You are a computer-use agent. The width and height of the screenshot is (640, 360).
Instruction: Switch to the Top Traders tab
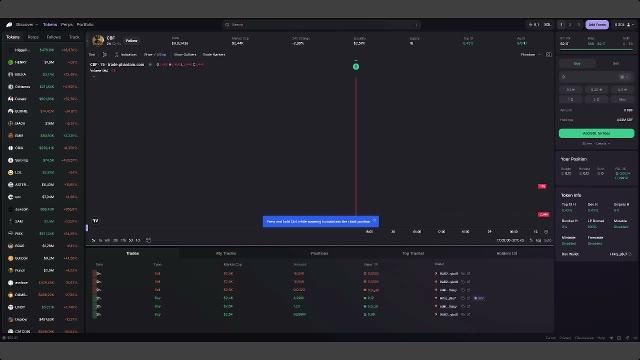click(x=413, y=253)
